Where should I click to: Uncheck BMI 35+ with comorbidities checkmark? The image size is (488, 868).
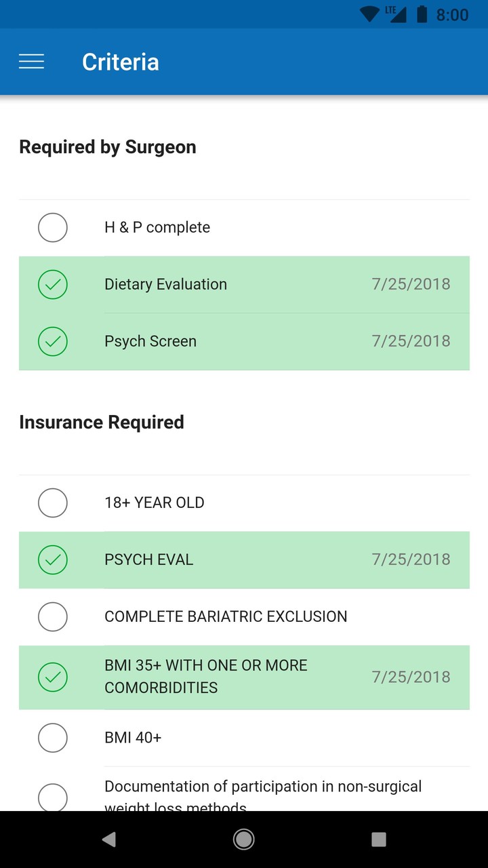click(x=53, y=677)
